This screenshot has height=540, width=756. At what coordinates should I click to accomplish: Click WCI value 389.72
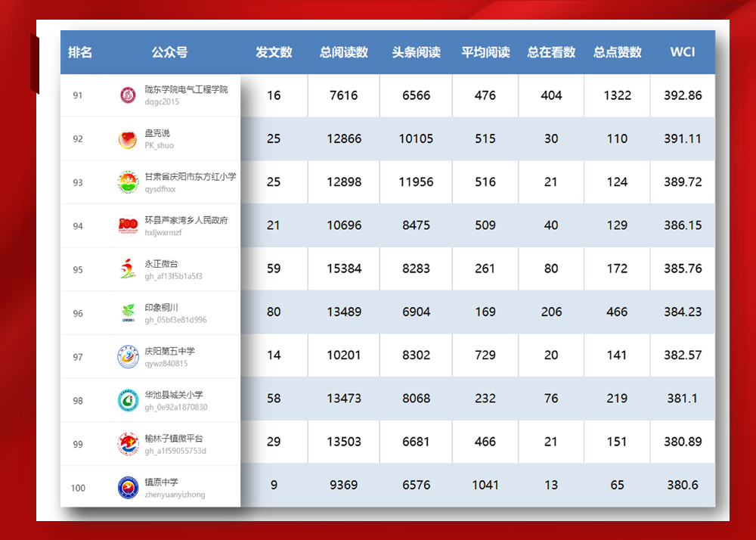tap(683, 182)
